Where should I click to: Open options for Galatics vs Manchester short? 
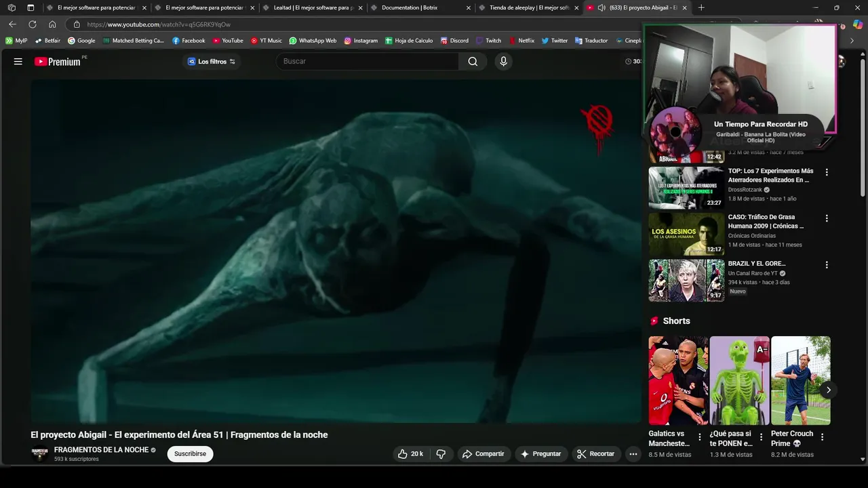click(x=700, y=437)
